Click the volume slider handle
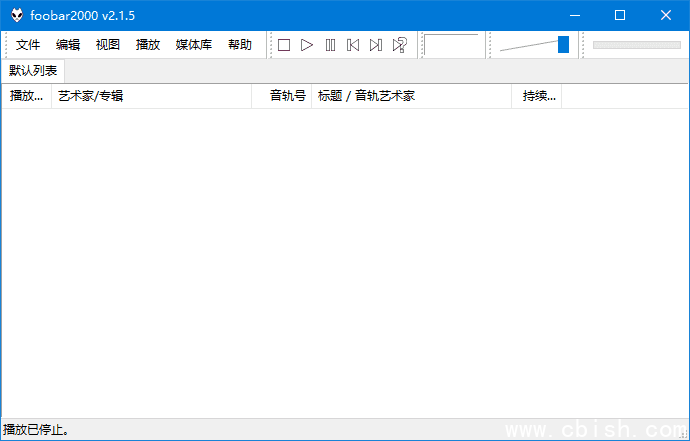The width and height of the screenshot is (690, 441). point(563,44)
